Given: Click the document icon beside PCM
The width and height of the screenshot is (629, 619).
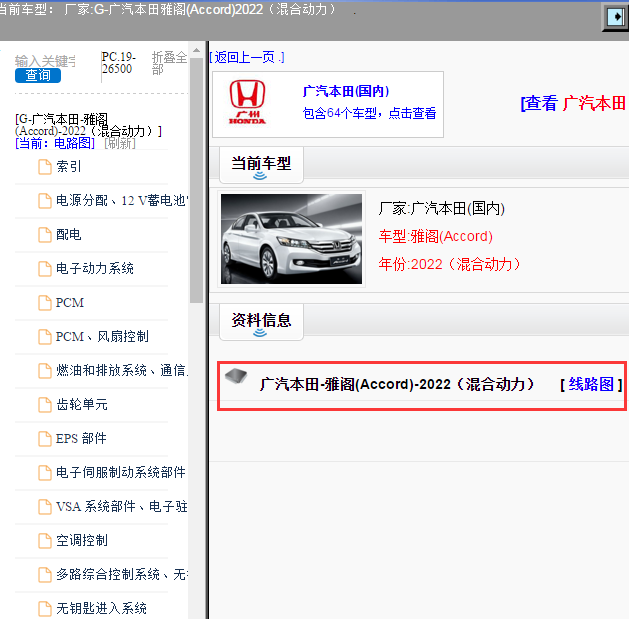Looking at the screenshot, I should tap(45, 302).
